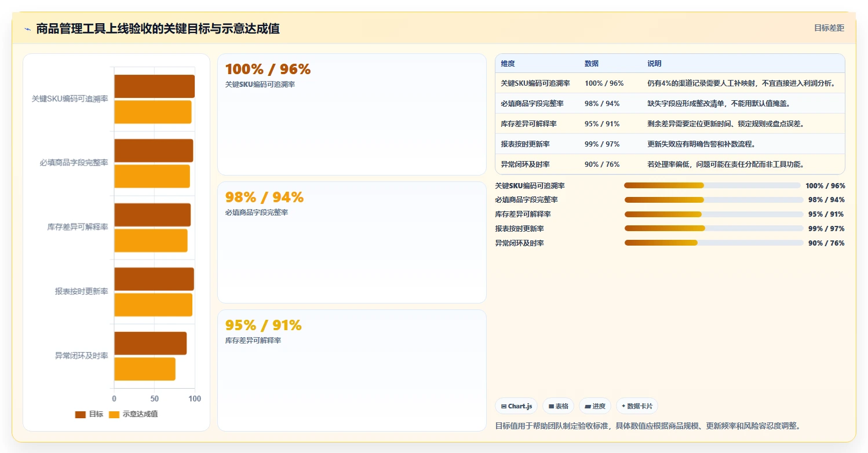868x453 pixels.
Task: Toggle the 示意达成值 legend swatch under the chart
Action: pyautogui.click(x=114, y=414)
